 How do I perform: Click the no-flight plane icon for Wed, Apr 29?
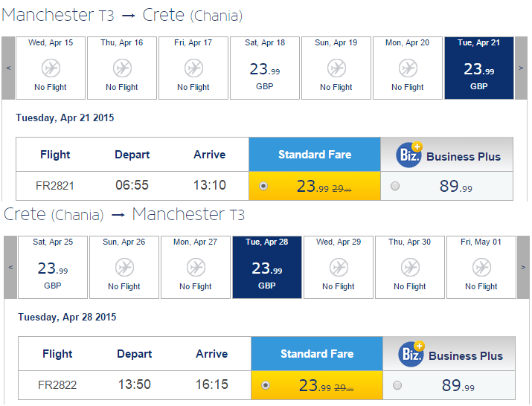point(339,267)
